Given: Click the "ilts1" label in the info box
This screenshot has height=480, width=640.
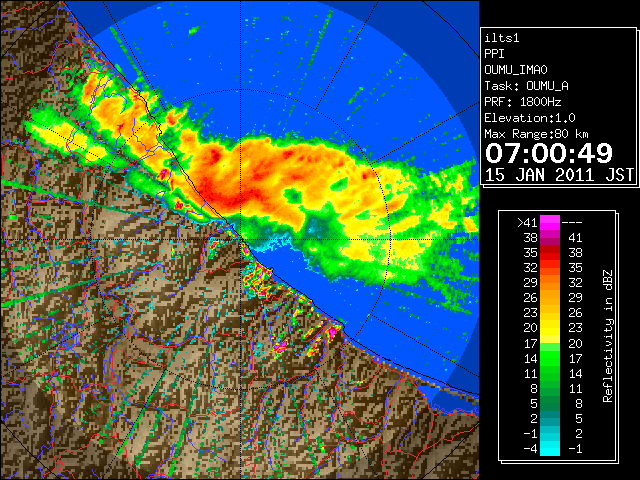Looking at the screenshot, I should (502, 38).
